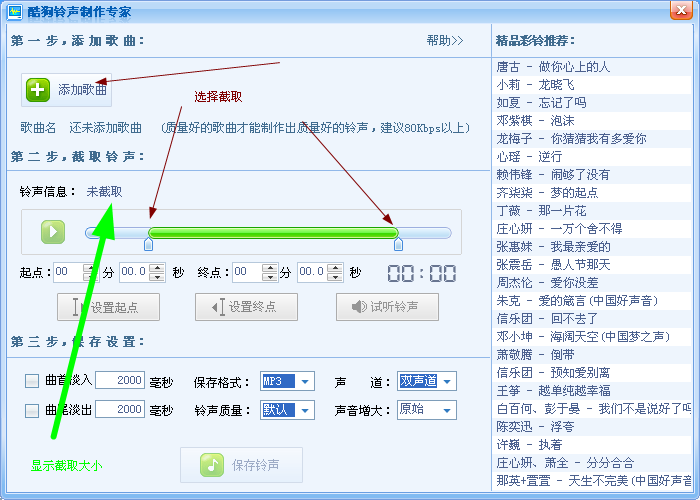Click the fade-in milliseconds field
Image resolution: width=700 pixels, height=500 pixels.
[120, 380]
